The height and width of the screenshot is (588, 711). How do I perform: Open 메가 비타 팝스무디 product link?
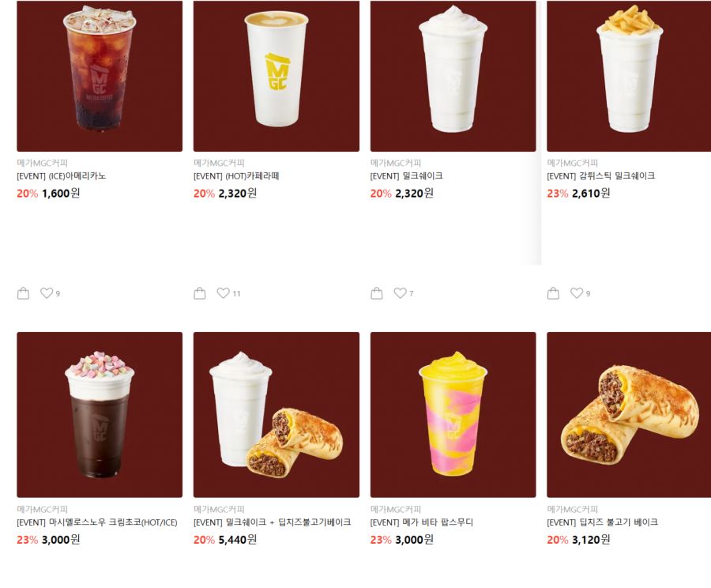[x=422, y=522]
